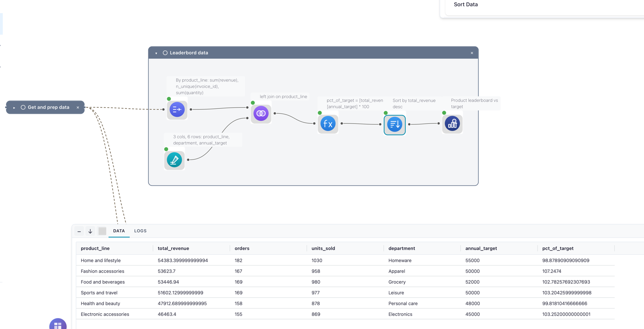Click the 'Fashion accessories' cell
644x329 pixels.
click(x=102, y=271)
